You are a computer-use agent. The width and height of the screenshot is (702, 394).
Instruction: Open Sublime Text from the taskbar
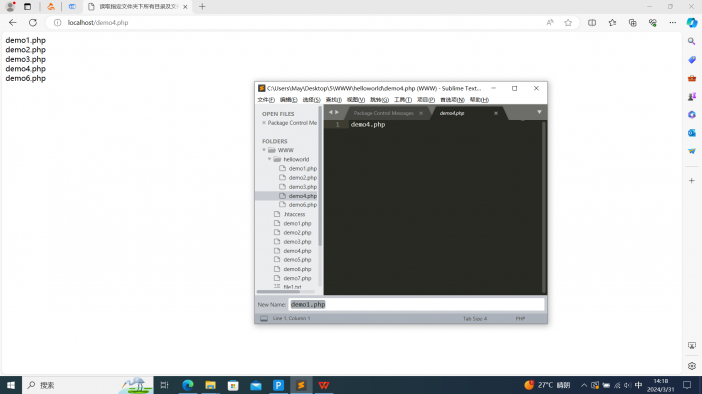pos(301,385)
